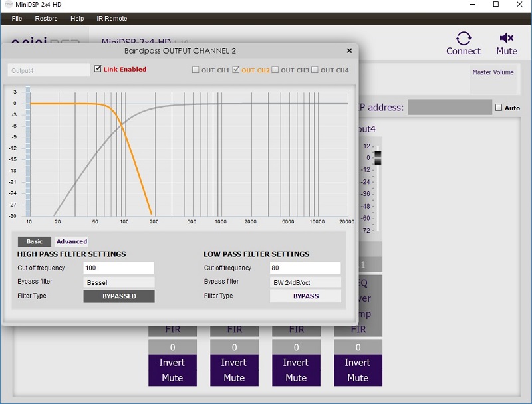
Task: Open the IR Remote menu
Action: click(112, 19)
